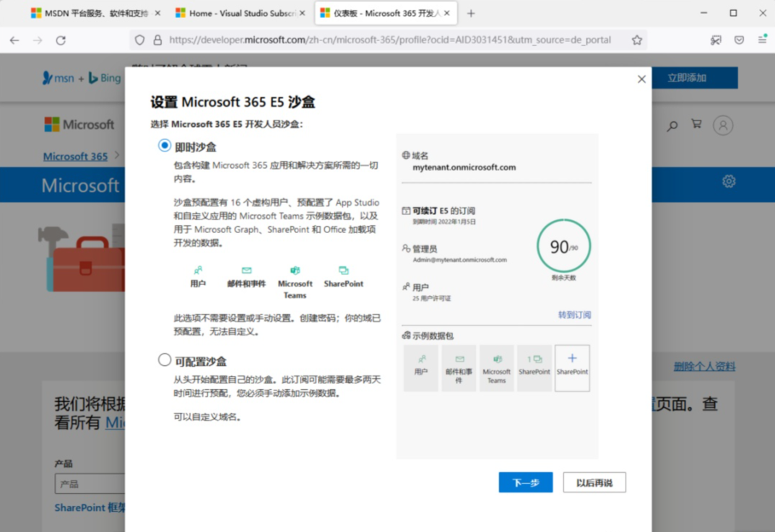
Task: Reload the current page
Action: pos(61,40)
